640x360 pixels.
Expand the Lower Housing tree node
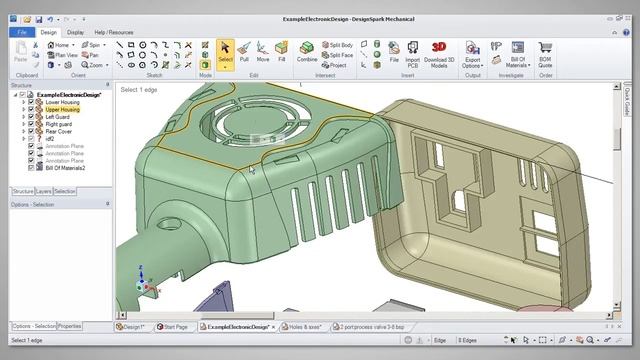[24, 102]
